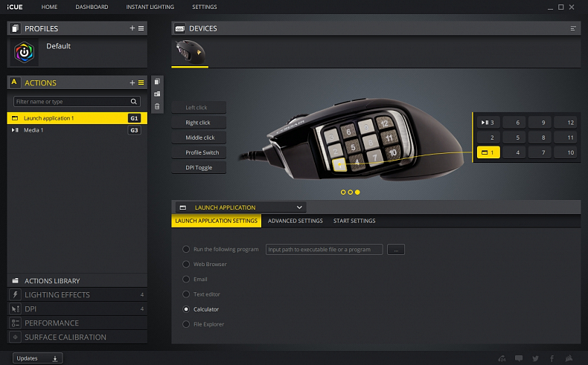588x365 pixels.
Task: Add a new action with plus icon
Action: pos(132,83)
